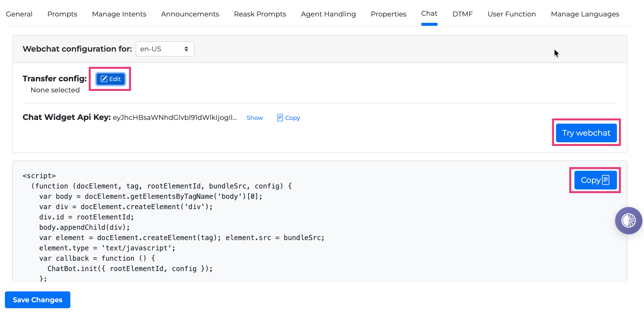Open the Properties tab
The width and height of the screenshot is (644, 315).
[389, 14]
